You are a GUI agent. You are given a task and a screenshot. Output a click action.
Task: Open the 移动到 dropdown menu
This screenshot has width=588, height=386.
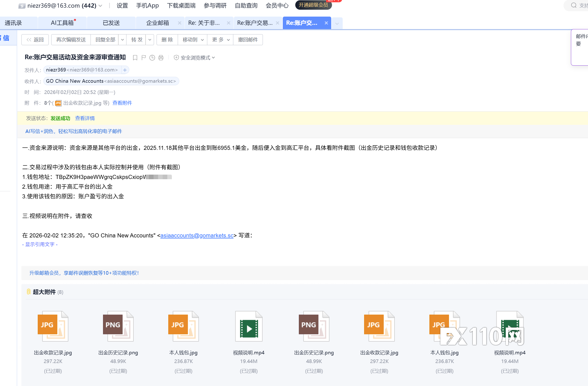193,40
